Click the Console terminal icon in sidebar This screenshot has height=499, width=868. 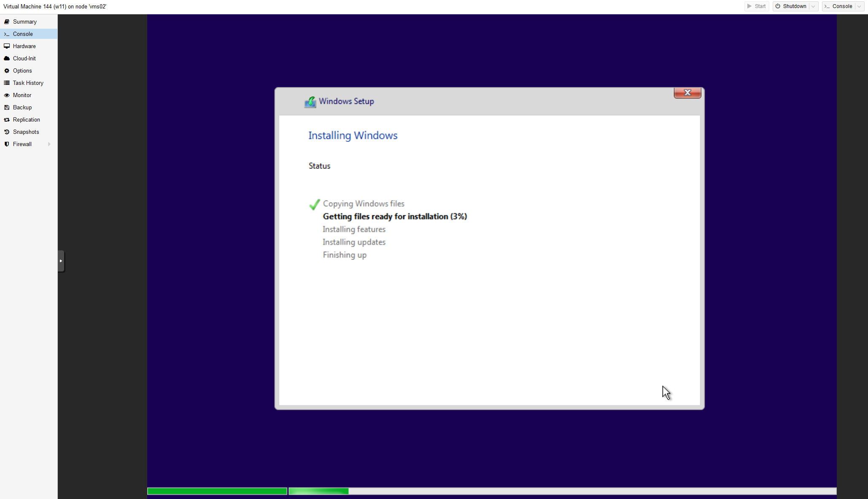point(7,34)
